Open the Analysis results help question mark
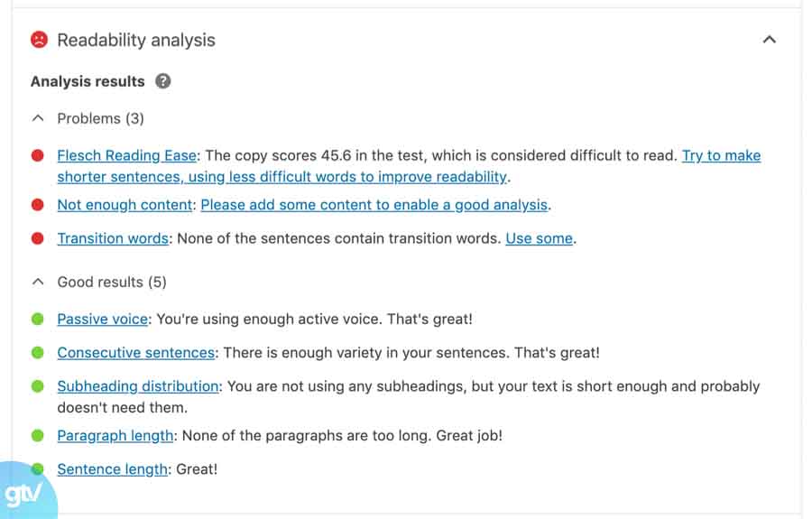Image resolution: width=812 pixels, height=519 pixels. (x=162, y=81)
